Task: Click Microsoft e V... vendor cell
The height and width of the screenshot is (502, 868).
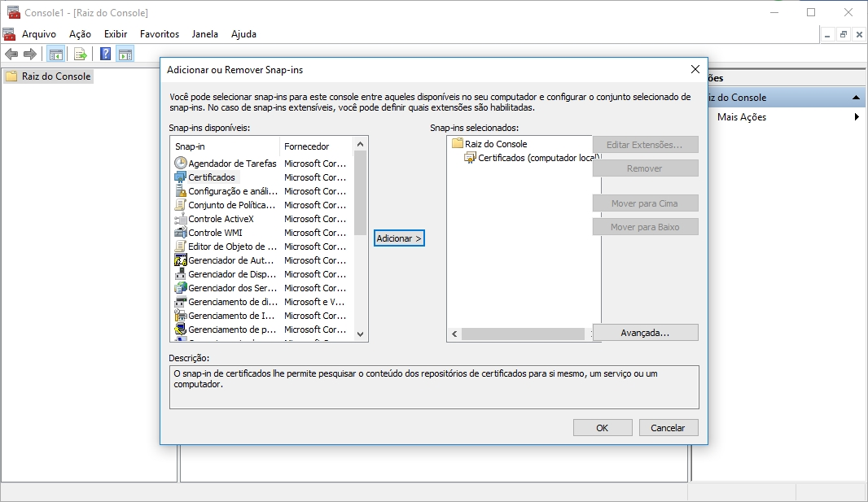Action: [314, 302]
